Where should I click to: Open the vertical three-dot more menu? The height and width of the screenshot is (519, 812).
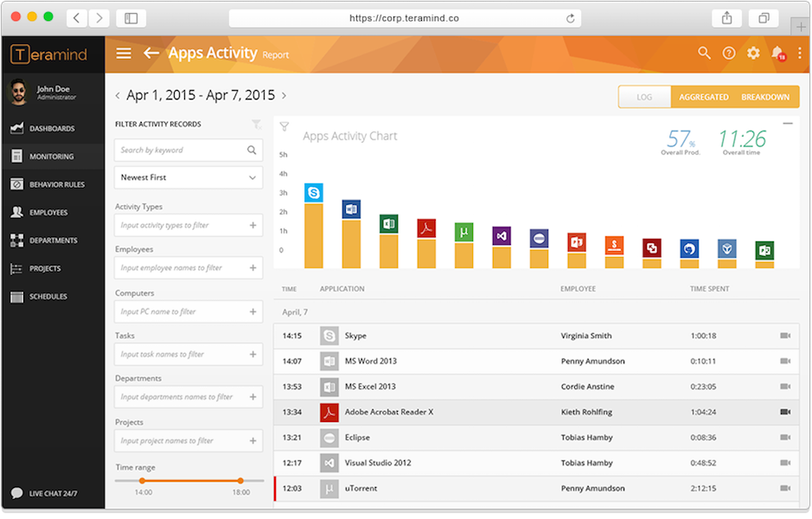tap(800, 53)
